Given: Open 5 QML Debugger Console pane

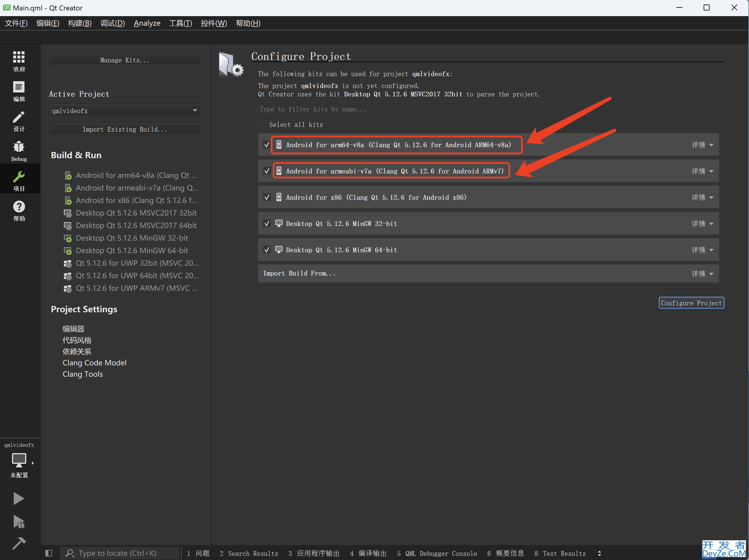Looking at the screenshot, I should coord(437,553).
